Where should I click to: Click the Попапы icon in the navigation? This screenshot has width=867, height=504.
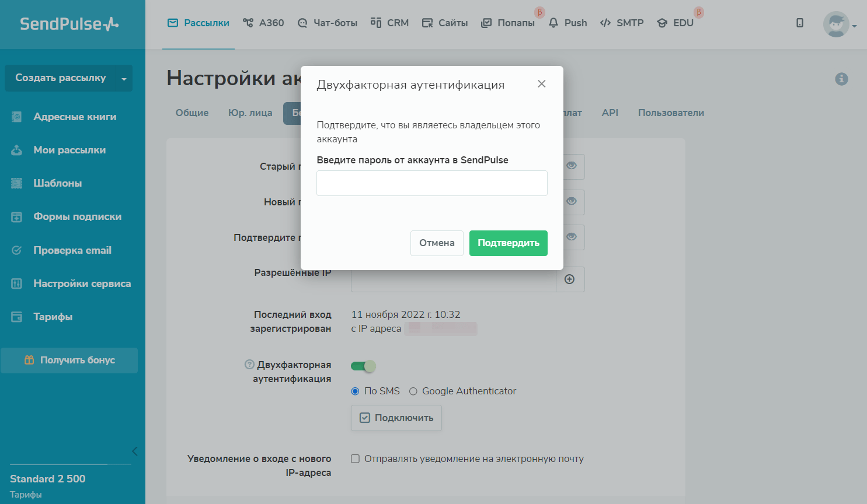(x=486, y=23)
